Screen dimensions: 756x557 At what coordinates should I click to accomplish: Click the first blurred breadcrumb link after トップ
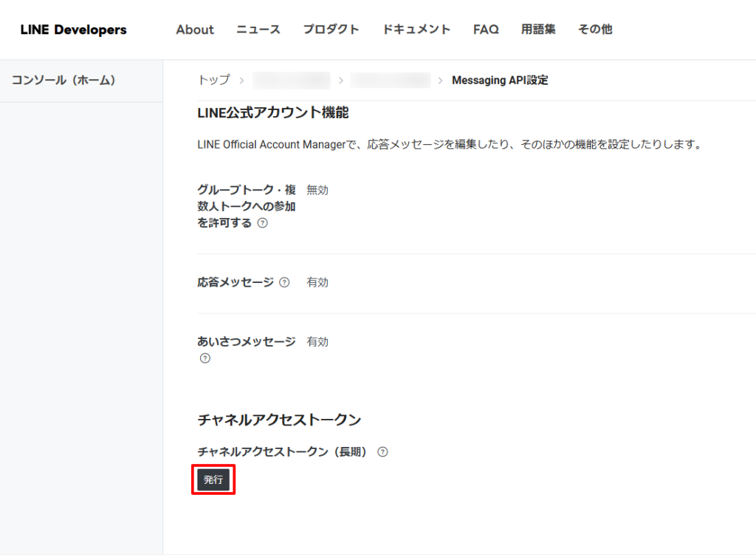(292, 80)
